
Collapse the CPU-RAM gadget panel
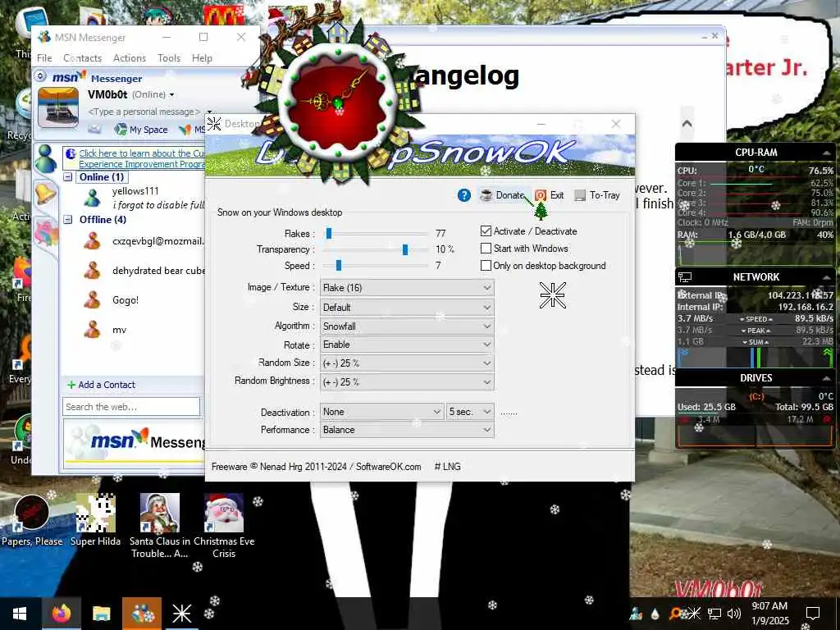click(826, 153)
